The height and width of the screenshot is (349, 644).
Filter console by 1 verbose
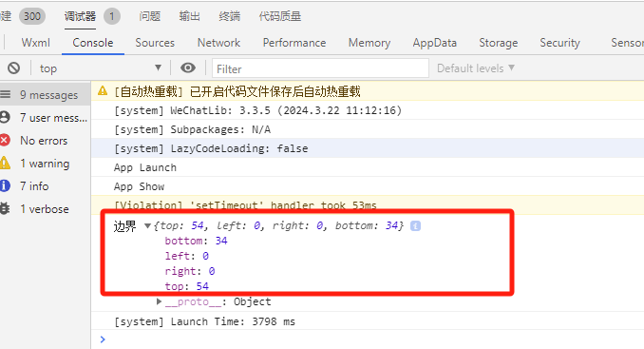click(x=46, y=209)
